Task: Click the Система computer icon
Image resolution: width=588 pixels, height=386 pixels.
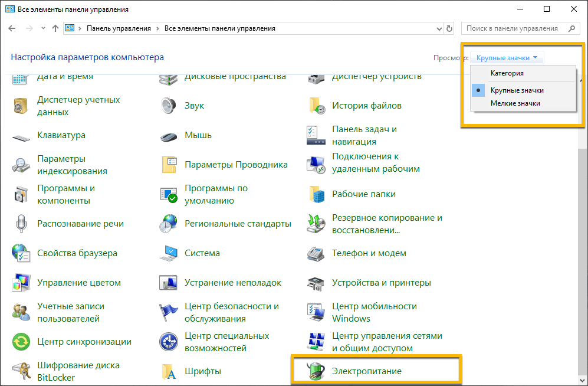Action: pos(169,253)
